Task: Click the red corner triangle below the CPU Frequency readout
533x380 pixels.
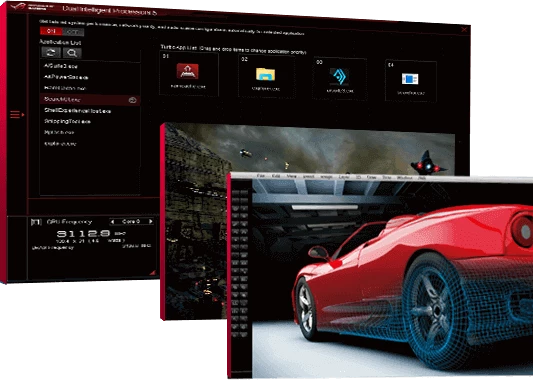Action: click(153, 272)
